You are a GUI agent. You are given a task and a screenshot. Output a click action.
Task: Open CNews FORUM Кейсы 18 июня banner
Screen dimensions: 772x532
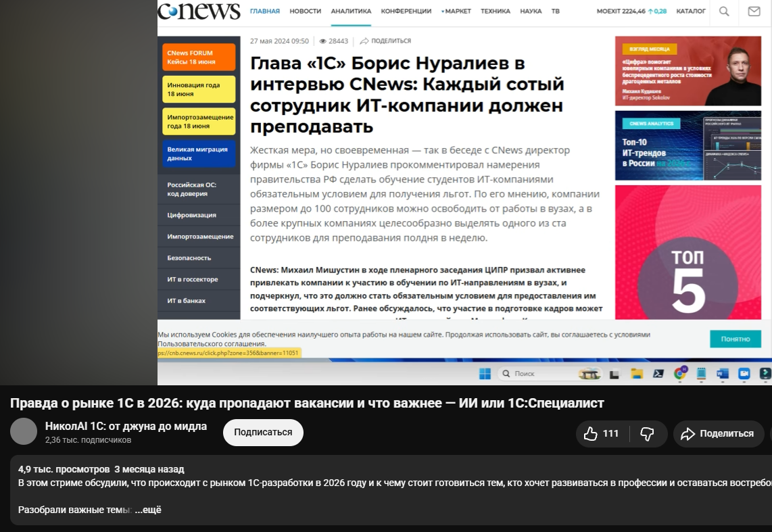pos(199,57)
